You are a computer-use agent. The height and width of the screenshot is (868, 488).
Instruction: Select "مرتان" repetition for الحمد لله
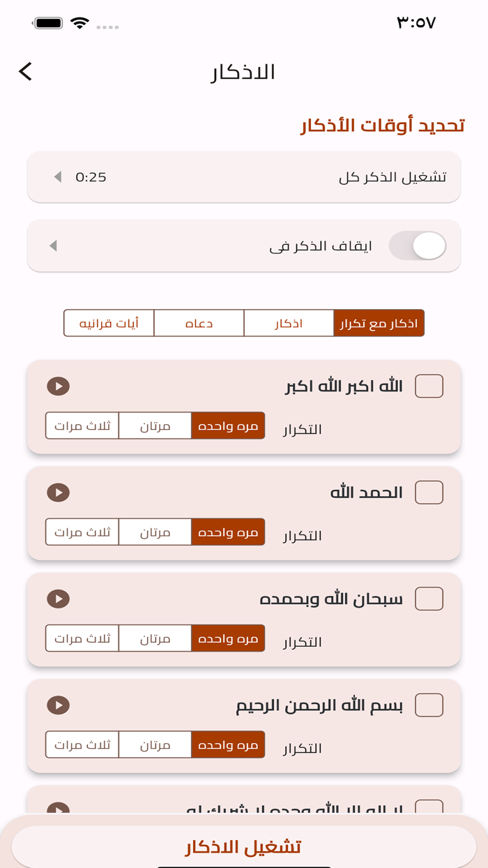[156, 532]
